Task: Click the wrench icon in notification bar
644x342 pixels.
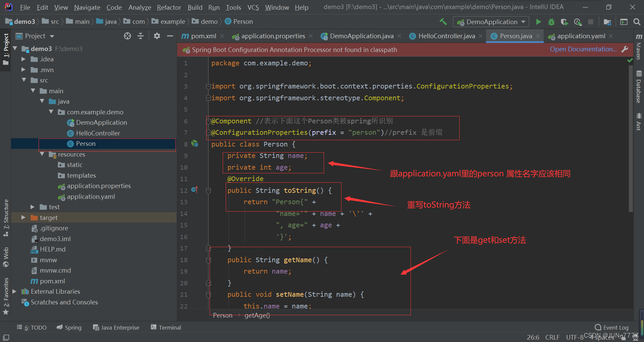Action: [x=625, y=49]
